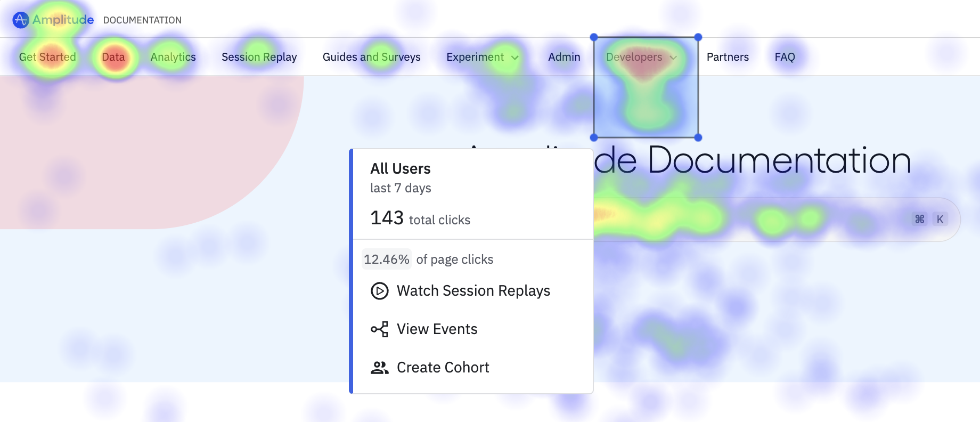Navigate to the Partners page
The width and height of the screenshot is (980, 422).
pyautogui.click(x=728, y=57)
